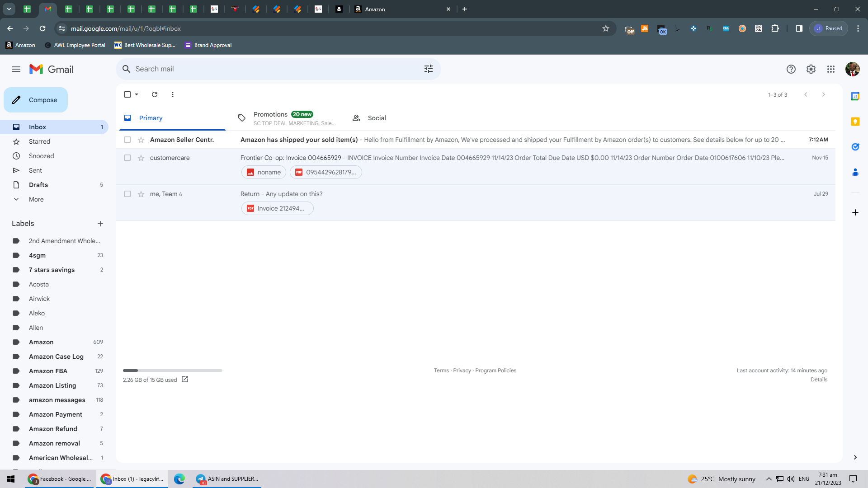Open the 'noname' image attachment

point(264,172)
